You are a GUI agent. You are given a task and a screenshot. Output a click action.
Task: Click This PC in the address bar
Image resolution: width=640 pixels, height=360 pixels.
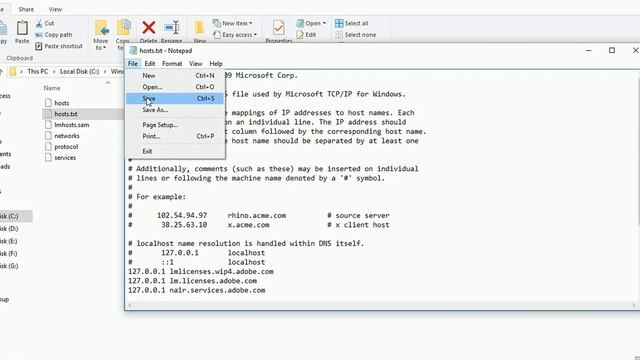38,72
